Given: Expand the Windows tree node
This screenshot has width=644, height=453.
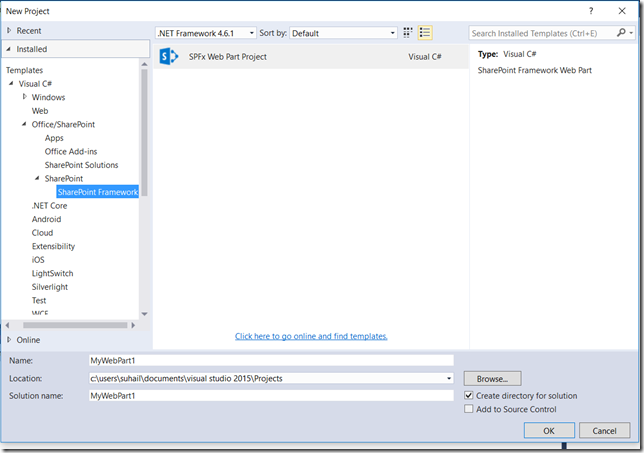Looking at the screenshot, I should pos(25,97).
